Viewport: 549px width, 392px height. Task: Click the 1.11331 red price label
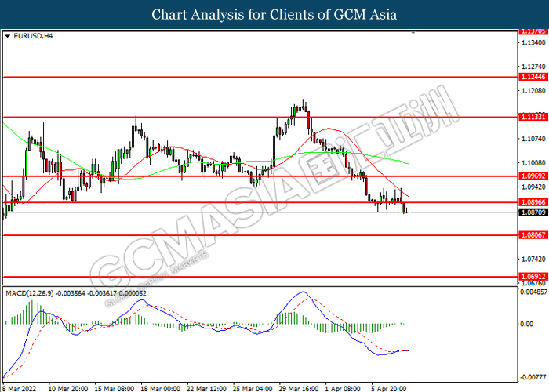pyautogui.click(x=533, y=117)
